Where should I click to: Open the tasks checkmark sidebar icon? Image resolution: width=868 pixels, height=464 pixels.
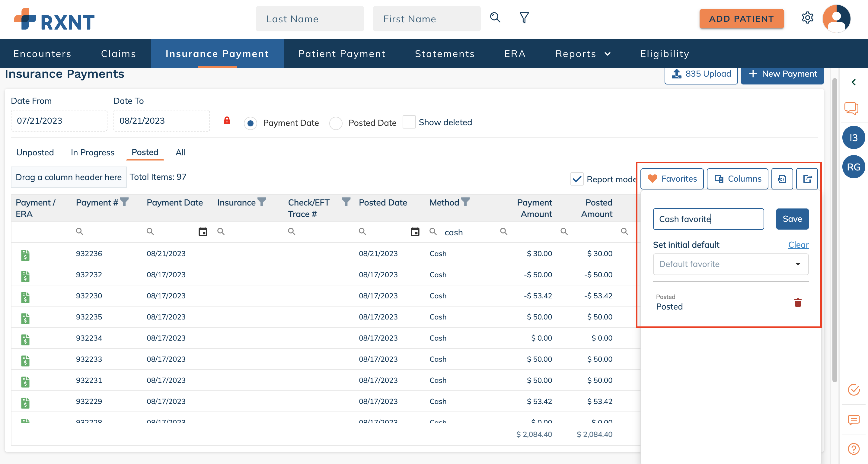pos(854,389)
